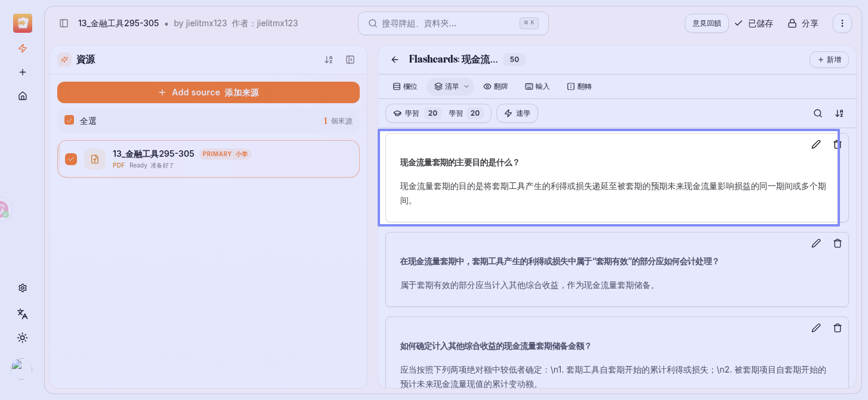The width and height of the screenshot is (868, 400).
Task: Click the plus icon in left sidebar
Action: (23, 72)
